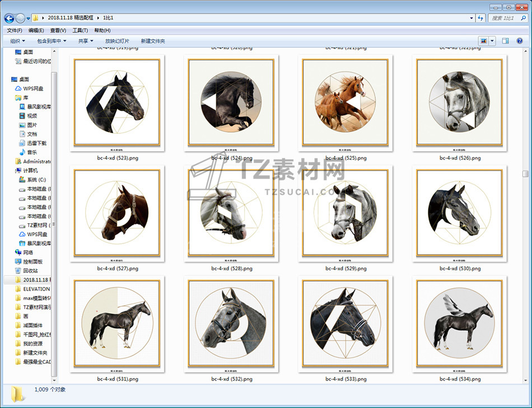532x408 pixels.
Task: Click the Back navigation arrow
Action: point(9,18)
